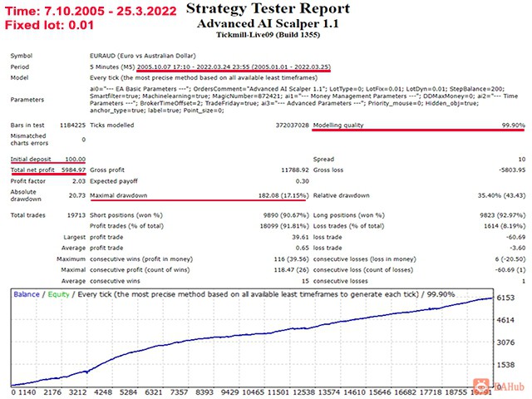This screenshot has width=532, height=399.
Task: Click the 'Balance' legend label in the chart
Action: coord(27,294)
